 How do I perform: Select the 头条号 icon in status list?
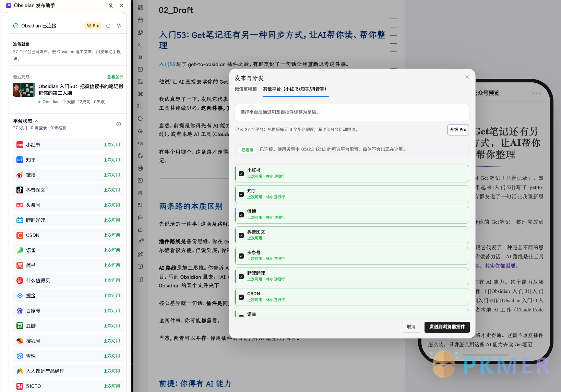pyautogui.click(x=20, y=205)
